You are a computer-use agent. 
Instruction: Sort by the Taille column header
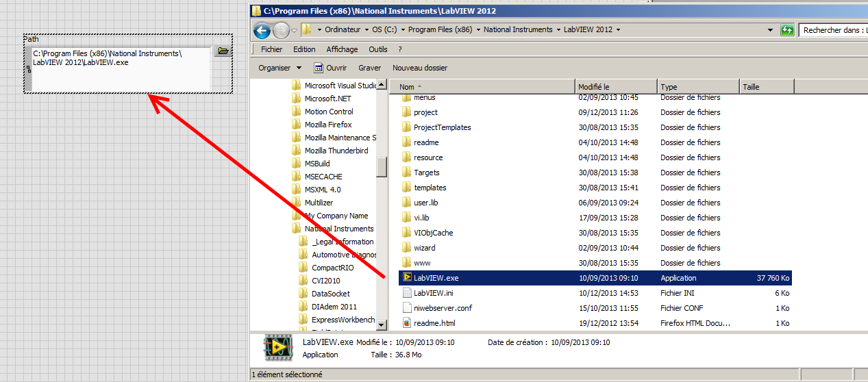point(767,87)
